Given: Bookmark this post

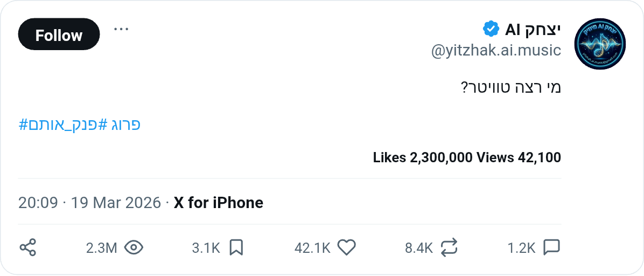Looking at the screenshot, I should click(x=236, y=247).
